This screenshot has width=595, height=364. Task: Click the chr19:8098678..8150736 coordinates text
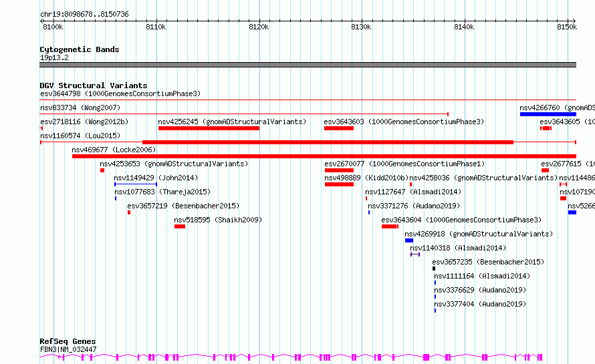click(x=84, y=14)
